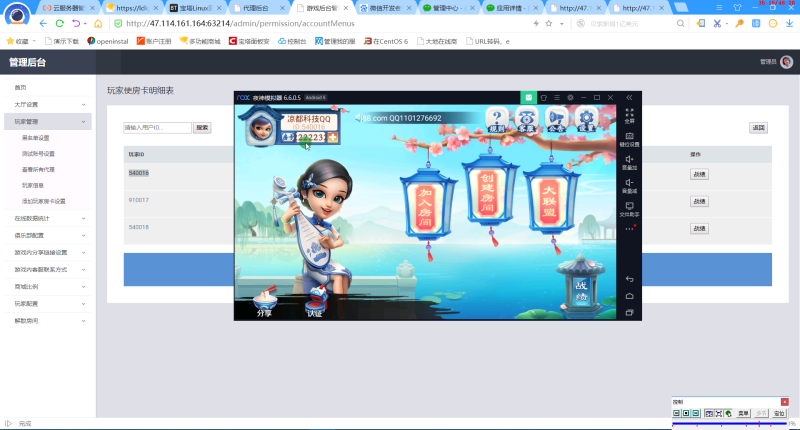Viewport: 800px width, 430px height.
Task: Select 首页 in the sidebar
Action: (20, 87)
